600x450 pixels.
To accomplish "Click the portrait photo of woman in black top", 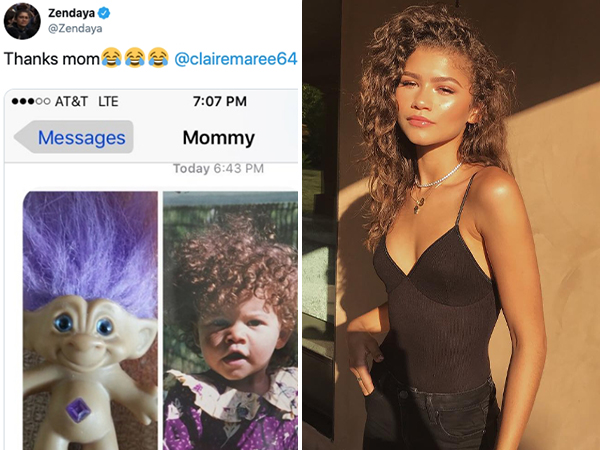I will 450,225.
